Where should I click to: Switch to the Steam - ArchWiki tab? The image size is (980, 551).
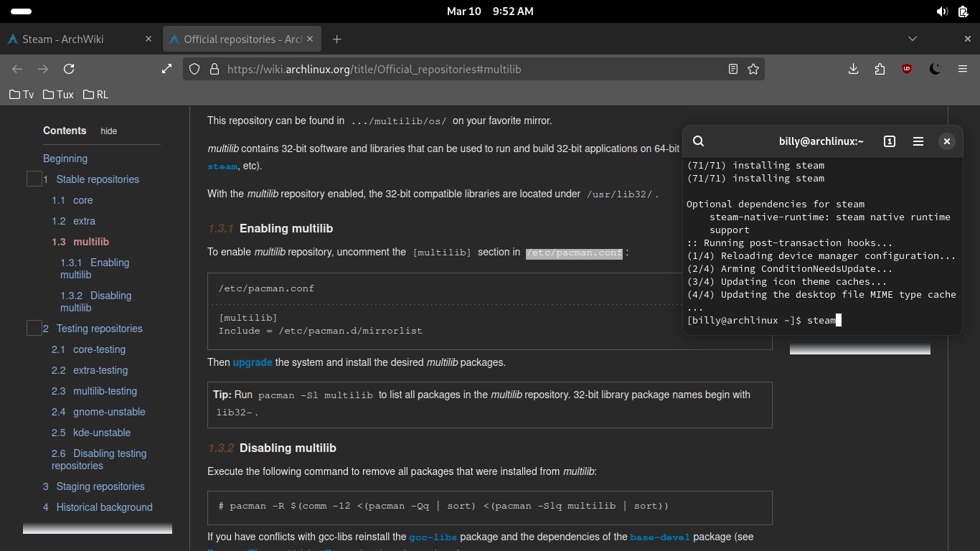click(x=79, y=39)
